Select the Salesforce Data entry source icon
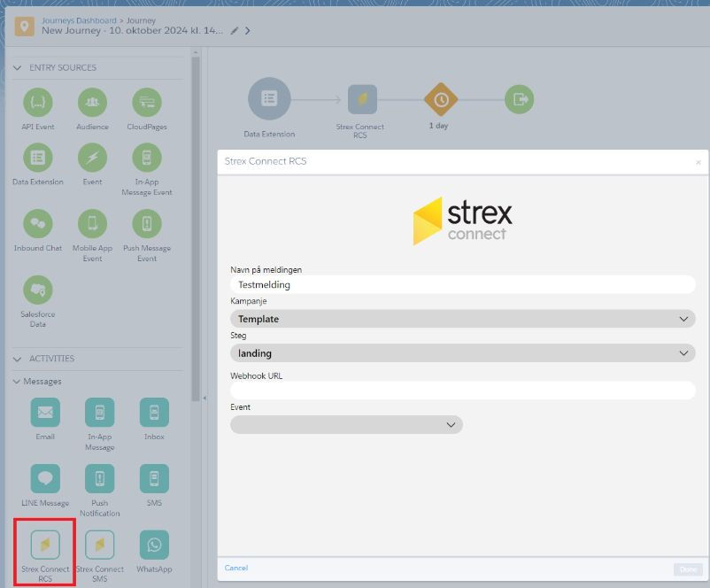Viewport: 710px width, 588px height. coord(37,290)
